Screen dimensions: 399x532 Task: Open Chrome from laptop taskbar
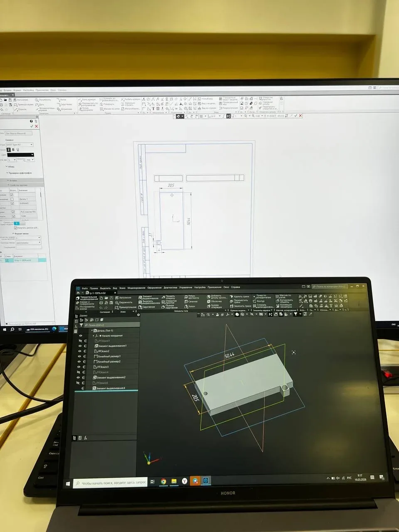[x=163, y=481]
